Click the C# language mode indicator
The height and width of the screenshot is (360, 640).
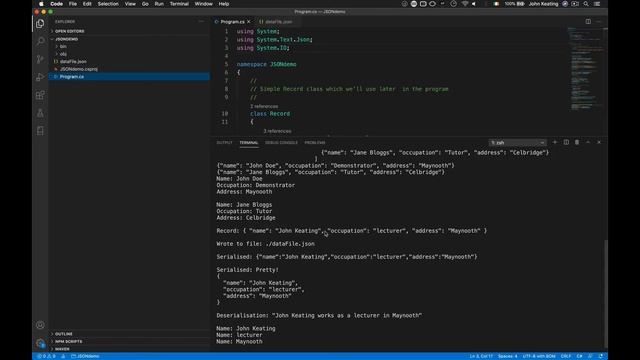click(x=579, y=356)
